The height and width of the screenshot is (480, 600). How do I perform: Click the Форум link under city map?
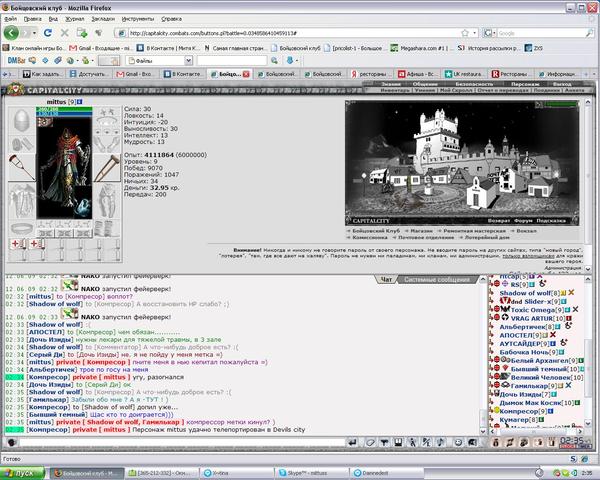(x=523, y=220)
